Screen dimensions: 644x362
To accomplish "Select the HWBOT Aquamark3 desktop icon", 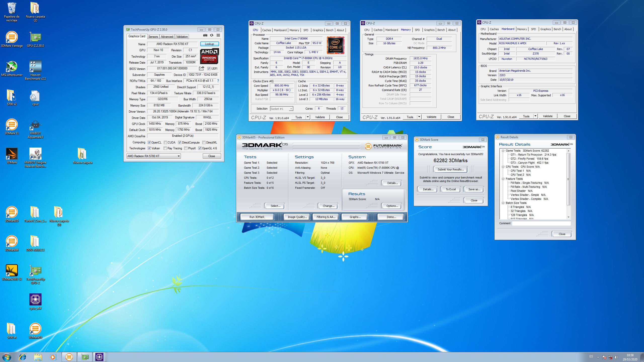I will tap(35, 129).
